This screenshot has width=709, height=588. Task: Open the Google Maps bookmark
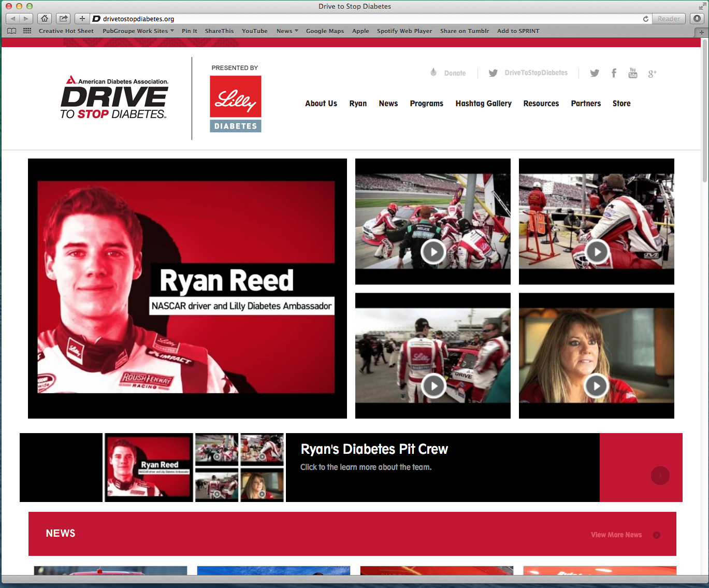(x=325, y=31)
